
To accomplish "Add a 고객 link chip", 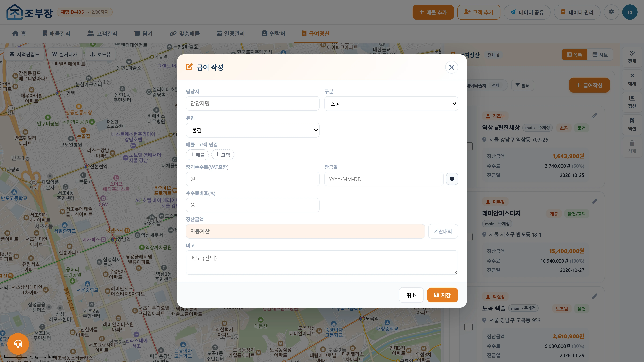I will [222, 155].
